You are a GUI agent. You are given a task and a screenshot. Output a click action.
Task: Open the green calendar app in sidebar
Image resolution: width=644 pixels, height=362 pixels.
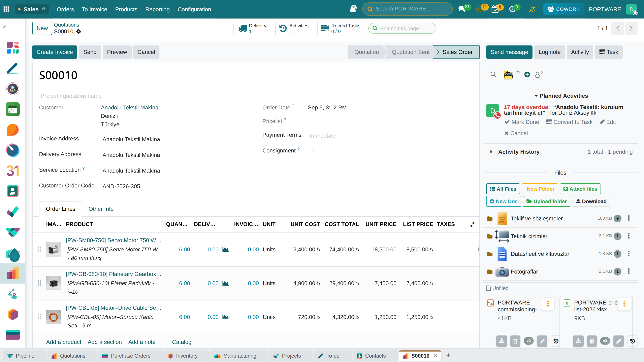(x=12, y=109)
